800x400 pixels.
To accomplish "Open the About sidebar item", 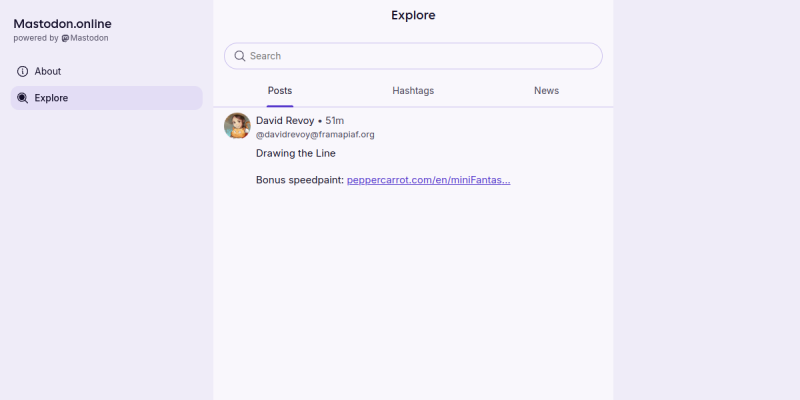I will pyautogui.click(x=107, y=71).
